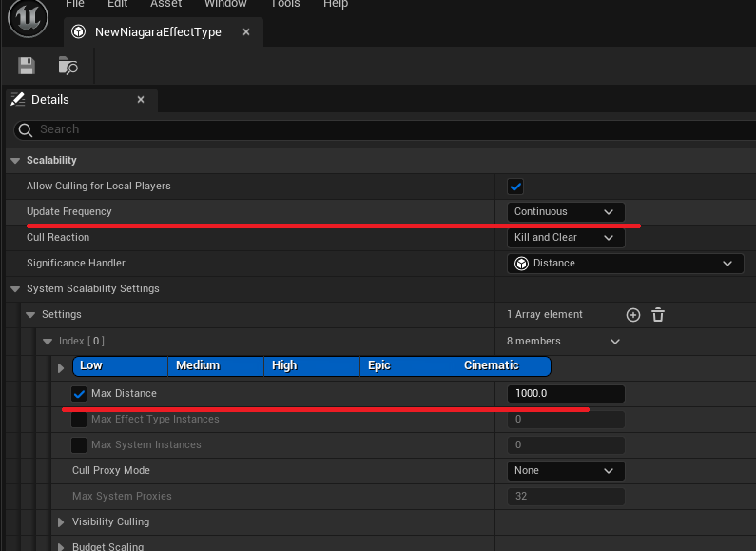
Task: Toggle the Medium quality level button
Action: click(216, 365)
